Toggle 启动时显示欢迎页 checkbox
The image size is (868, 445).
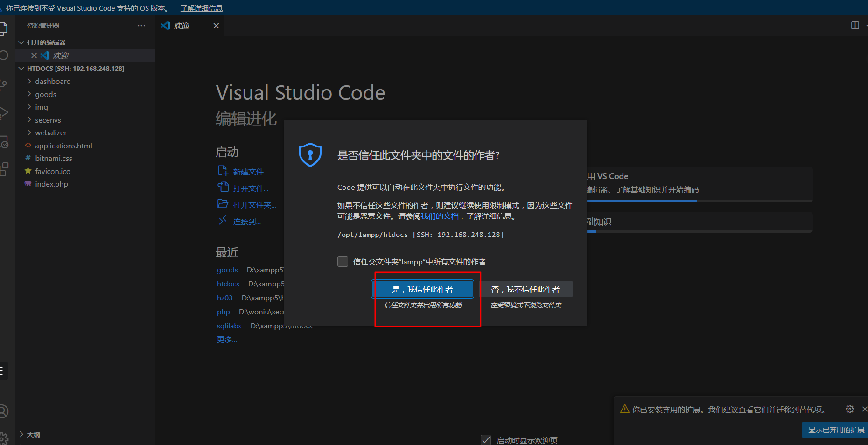[486, 440]
